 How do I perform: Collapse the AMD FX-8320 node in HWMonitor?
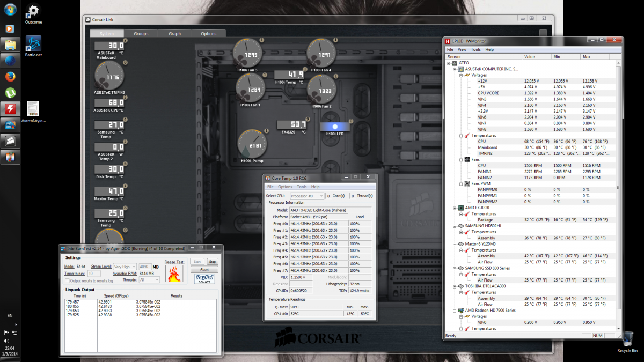click(x=455, y=208)
